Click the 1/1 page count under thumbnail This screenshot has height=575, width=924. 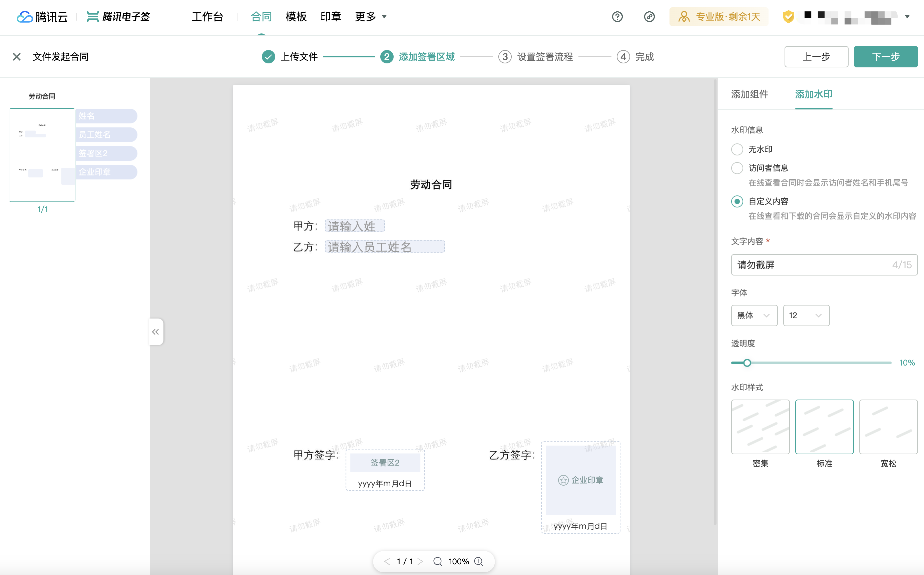pyautogui.click(x=42, y=209)
